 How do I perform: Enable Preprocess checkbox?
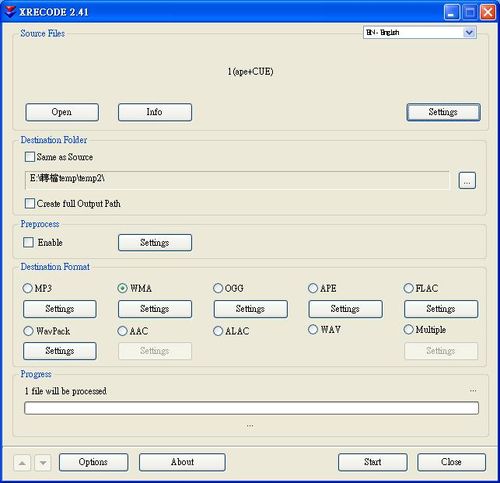[28, 242]
